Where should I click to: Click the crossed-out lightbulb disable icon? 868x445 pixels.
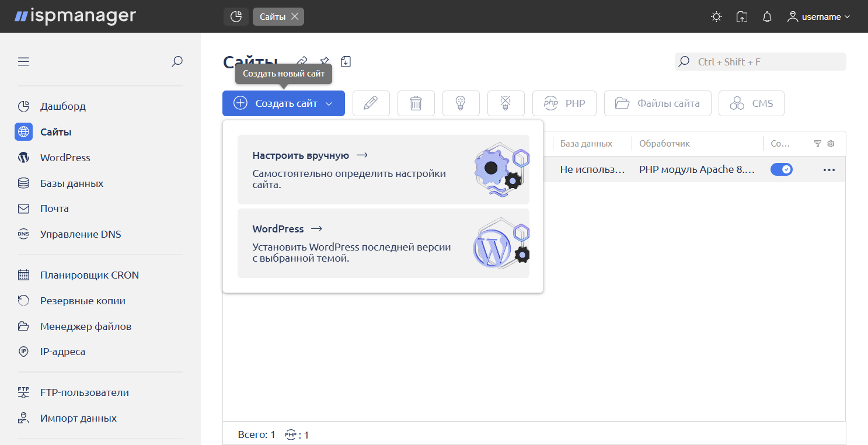506,103
